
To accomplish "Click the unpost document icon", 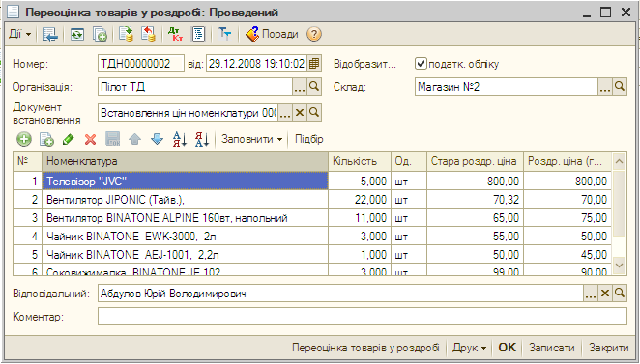I will click(149, 34).
